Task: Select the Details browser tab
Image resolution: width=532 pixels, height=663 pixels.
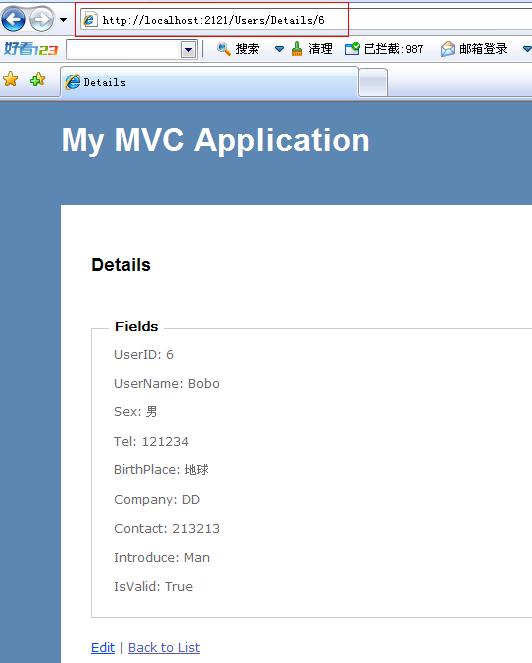Action: click(x=209, y=82)
